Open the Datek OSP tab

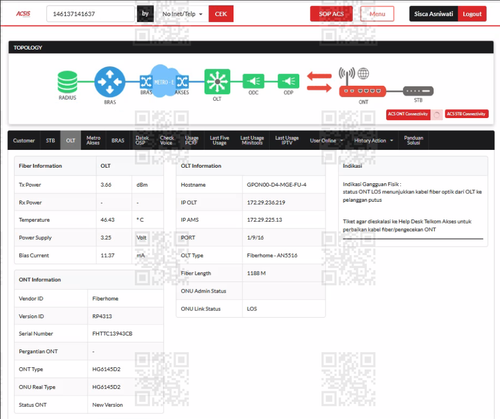click(142, 140)
